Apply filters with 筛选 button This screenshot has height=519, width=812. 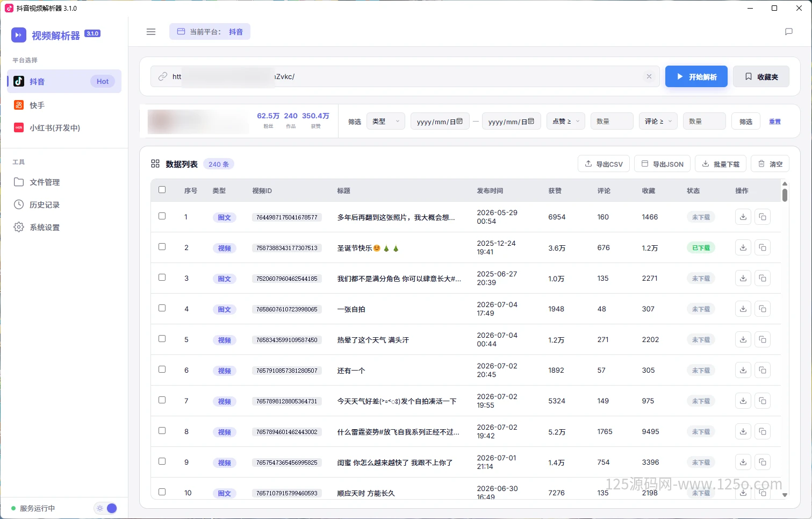tap(746, 122)
